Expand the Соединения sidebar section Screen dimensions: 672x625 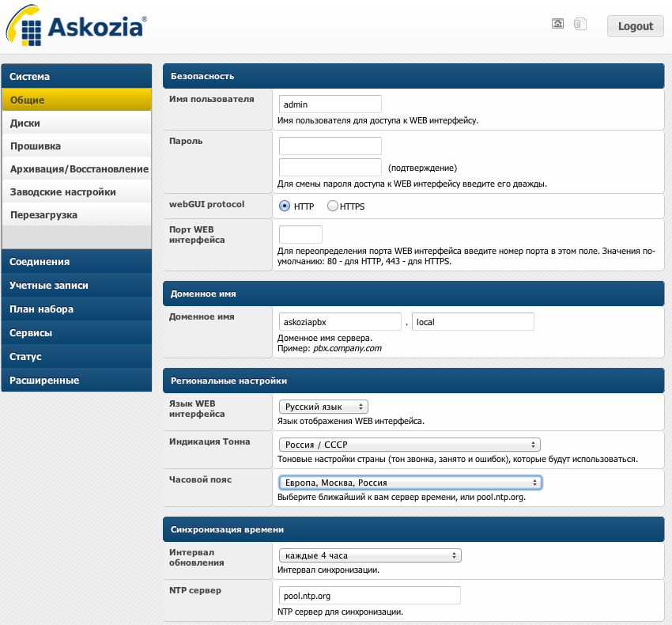point(77,262)
